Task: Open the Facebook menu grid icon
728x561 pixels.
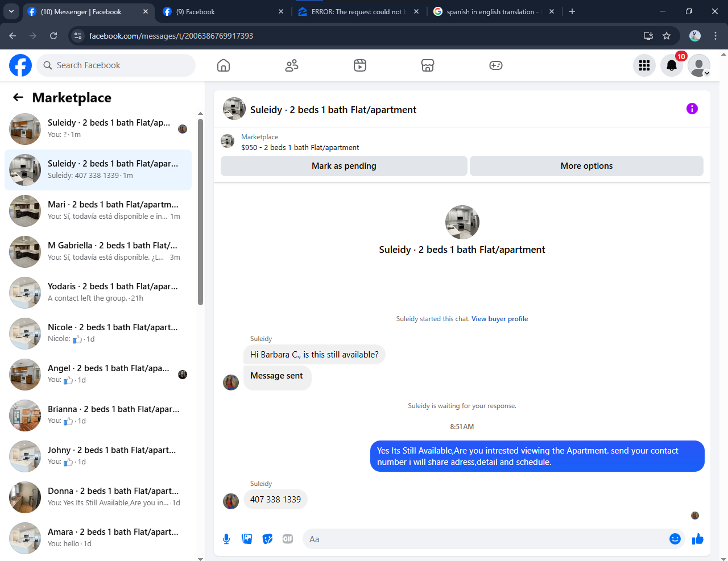Action: (644, 65)
